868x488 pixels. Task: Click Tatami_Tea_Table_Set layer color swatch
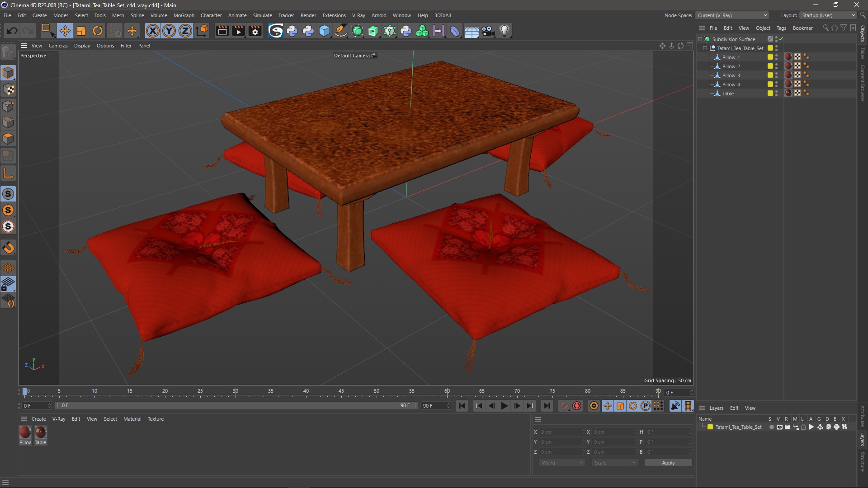(710, 427)
